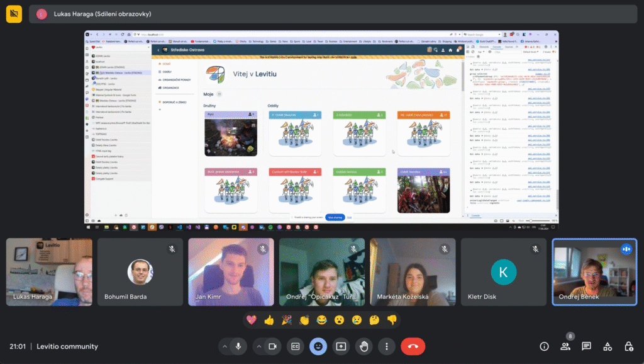Click the blue stop sharing button in shared screen
The image size is (644, 364).
click(x=335, y=217)
